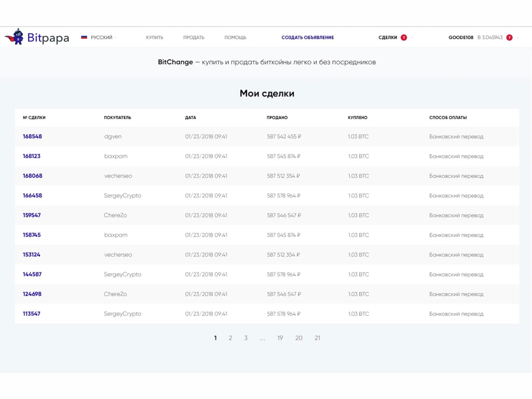This screenshot has width=532, height=399.
Task: Click the Russian flag icon
Action: tap(84, 37)
